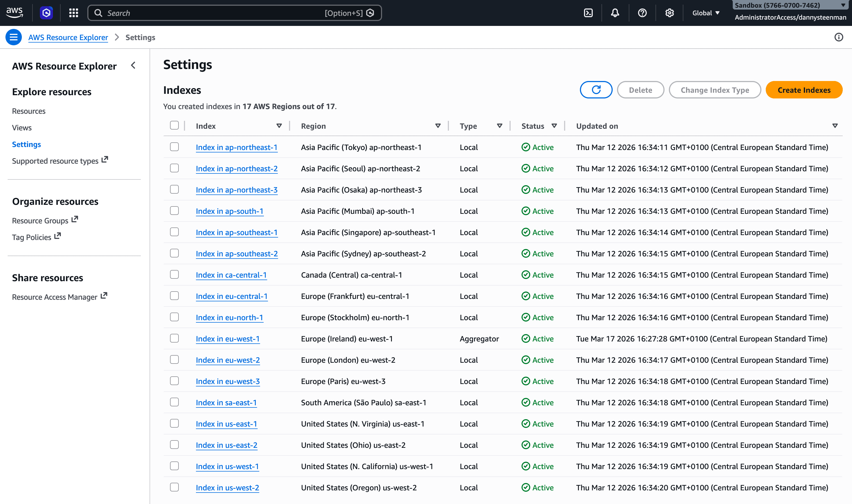This screenshot has width=852, height=504.
Task: Open the Settings page from the sidebar
Action: tap(26, 144)
